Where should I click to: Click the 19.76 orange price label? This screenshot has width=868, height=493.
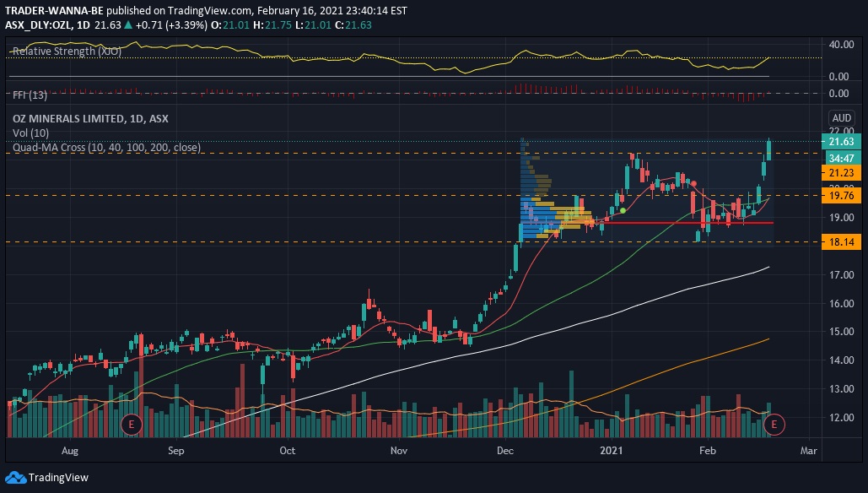coord(841,195)
